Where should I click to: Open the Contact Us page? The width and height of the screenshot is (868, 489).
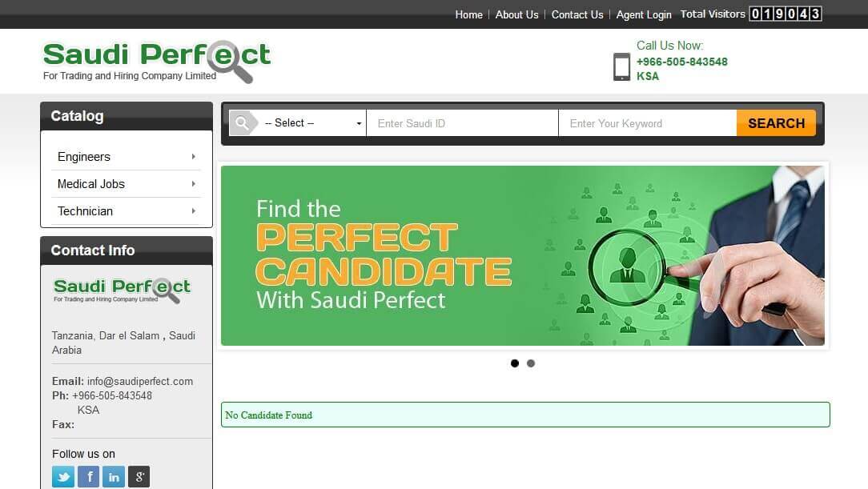coord(577,14)
